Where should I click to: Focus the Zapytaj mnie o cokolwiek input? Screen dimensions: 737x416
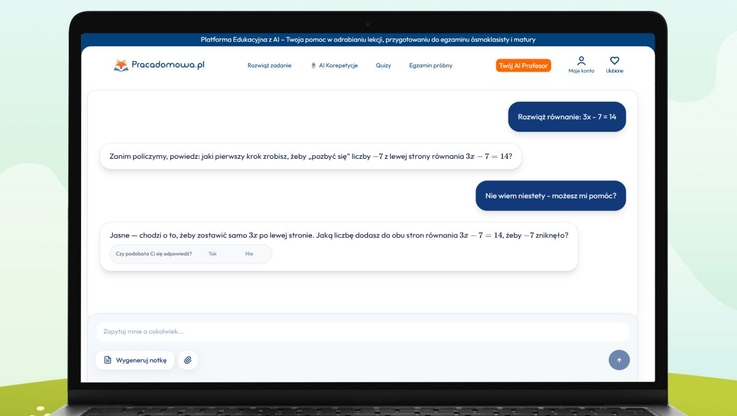360,331
